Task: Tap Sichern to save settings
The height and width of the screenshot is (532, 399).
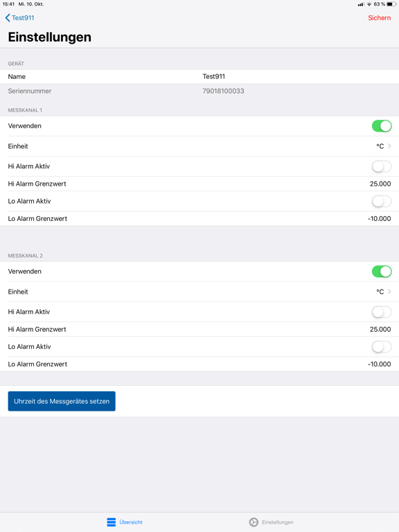Action: (x=380, y=18)
